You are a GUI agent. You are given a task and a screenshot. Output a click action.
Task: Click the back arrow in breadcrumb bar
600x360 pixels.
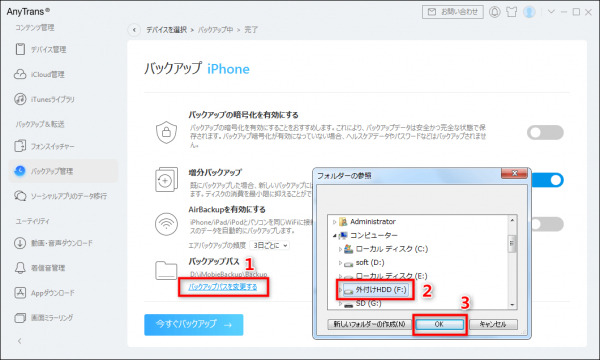(134, 30)
